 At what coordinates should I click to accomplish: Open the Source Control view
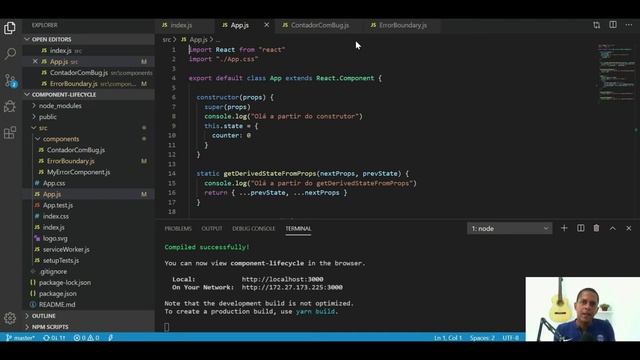10,80
